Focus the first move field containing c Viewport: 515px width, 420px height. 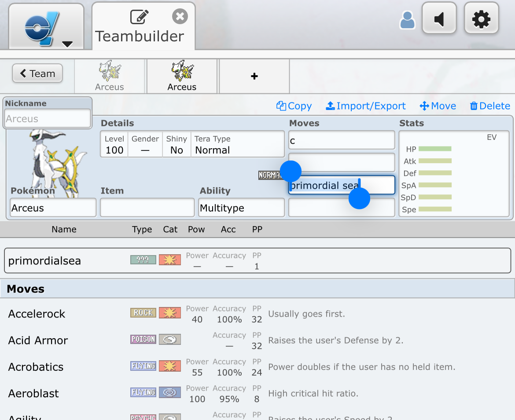click(x=342, y=140)
